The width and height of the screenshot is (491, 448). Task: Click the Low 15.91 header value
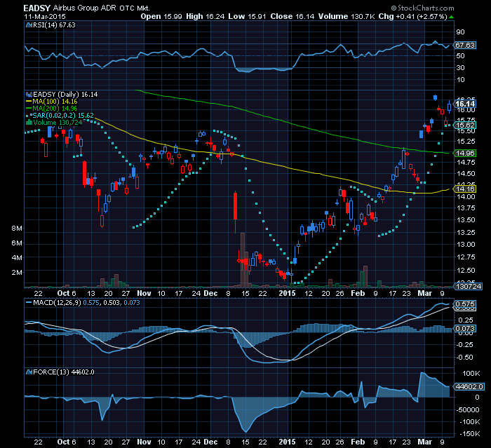(247, 17)
